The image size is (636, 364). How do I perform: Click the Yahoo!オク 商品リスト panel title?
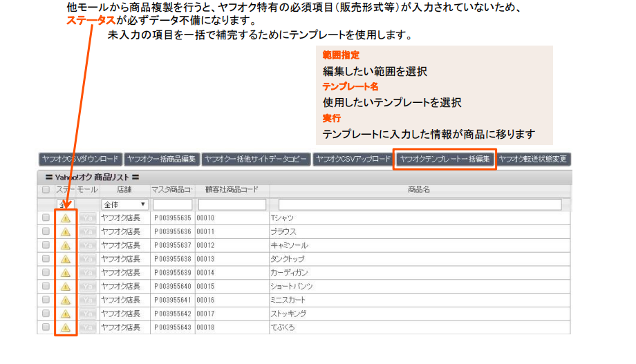tap(93, 177)
